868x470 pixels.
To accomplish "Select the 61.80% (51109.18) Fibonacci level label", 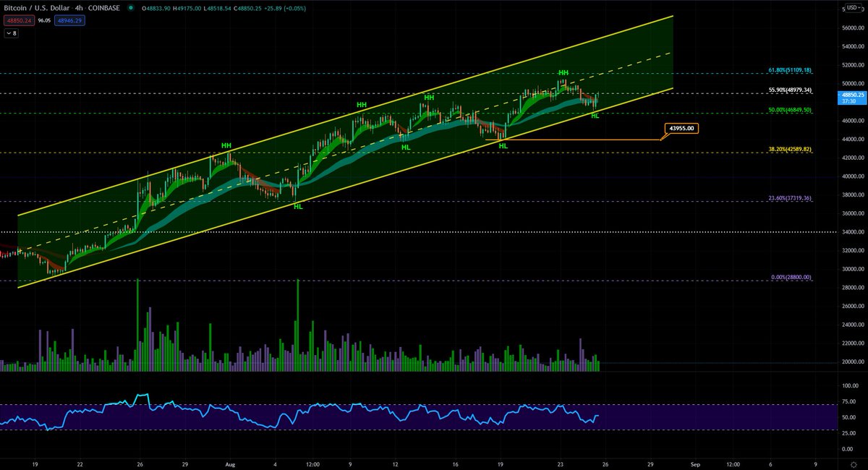I will (789, 70).
